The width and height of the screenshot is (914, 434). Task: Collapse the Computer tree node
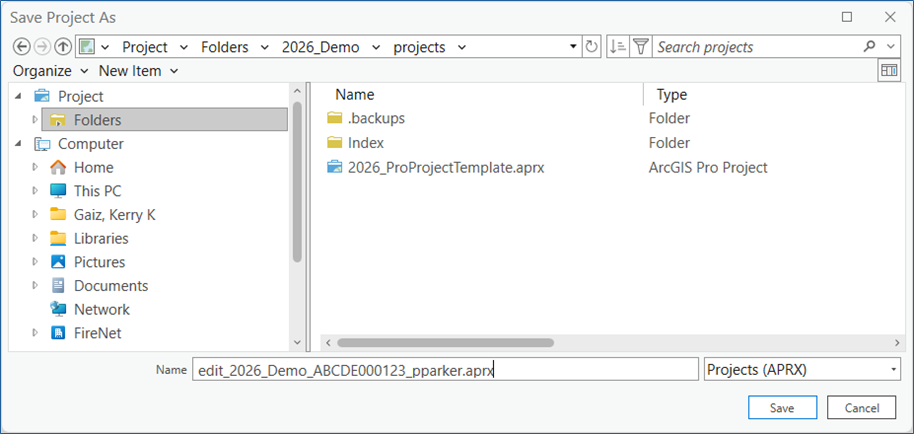tap(20, 144)
